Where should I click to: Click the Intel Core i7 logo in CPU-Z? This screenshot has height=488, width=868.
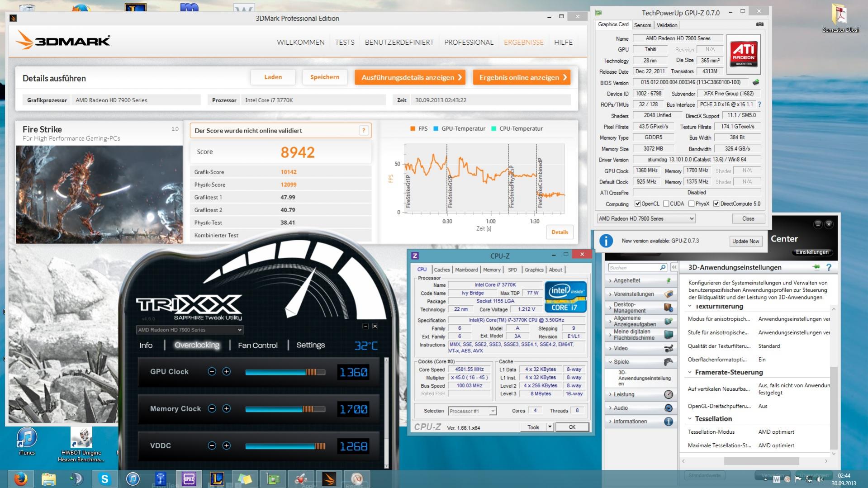[565, 297]
